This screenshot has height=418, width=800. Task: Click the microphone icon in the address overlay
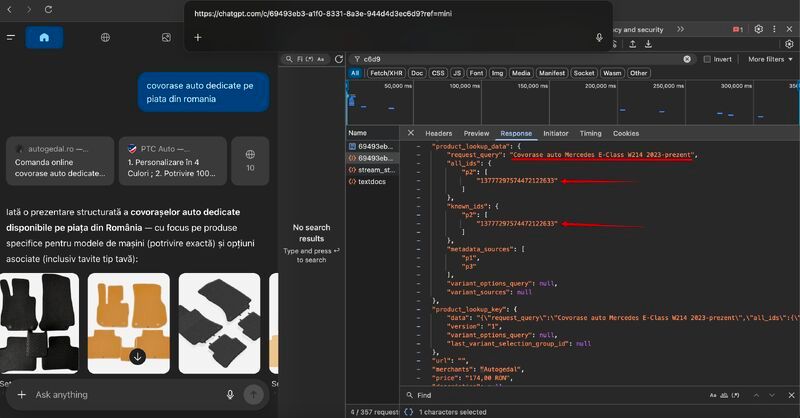(x=599, y=37)
